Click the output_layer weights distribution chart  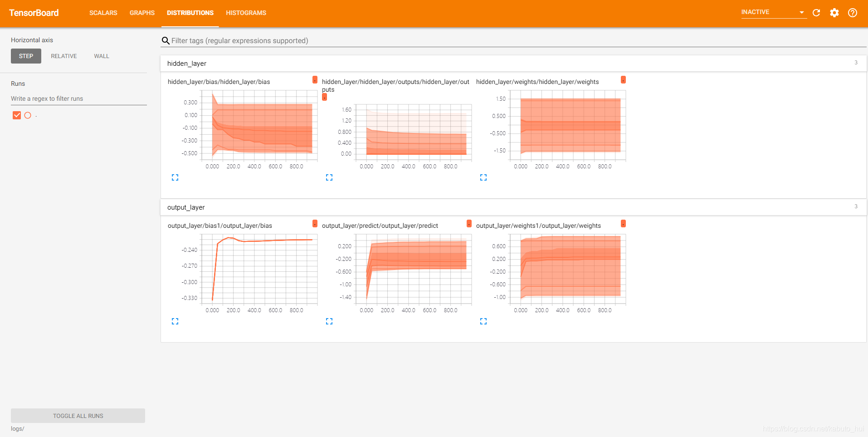567,270
